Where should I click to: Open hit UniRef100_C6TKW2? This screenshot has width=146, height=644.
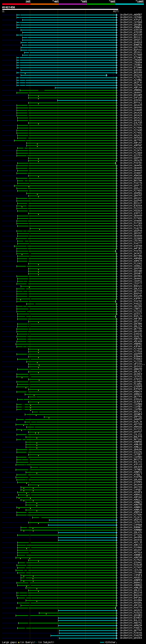coord(131,17)
